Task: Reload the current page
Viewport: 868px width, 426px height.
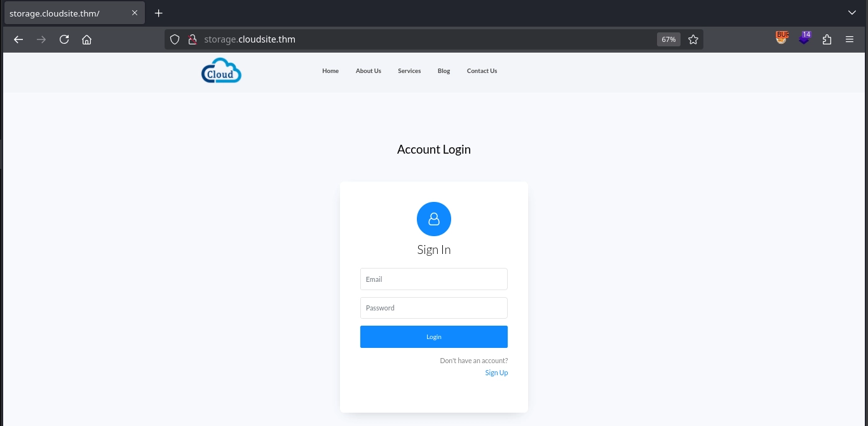Action: pos(64,39)
